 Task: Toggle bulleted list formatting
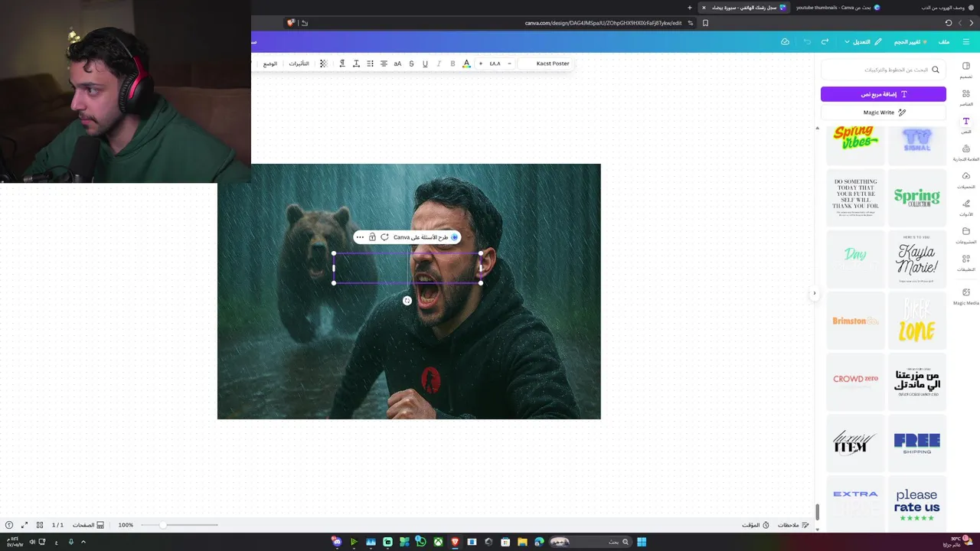click(x=370, y=64)
